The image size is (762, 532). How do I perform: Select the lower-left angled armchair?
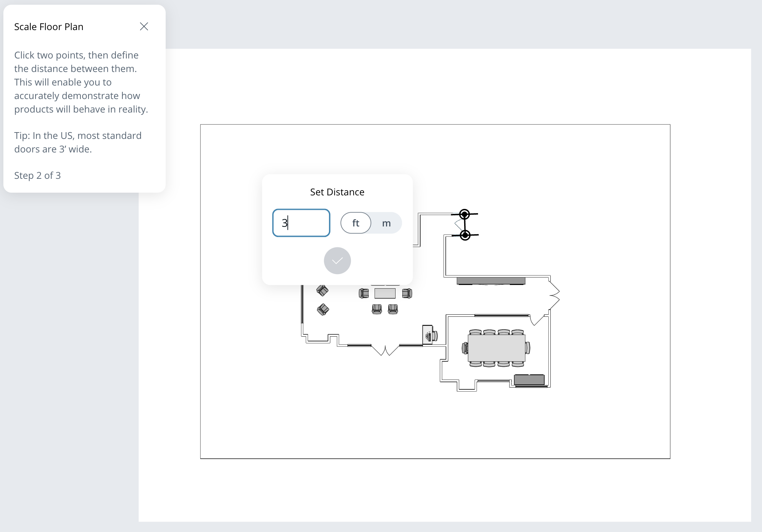(323, 309)
